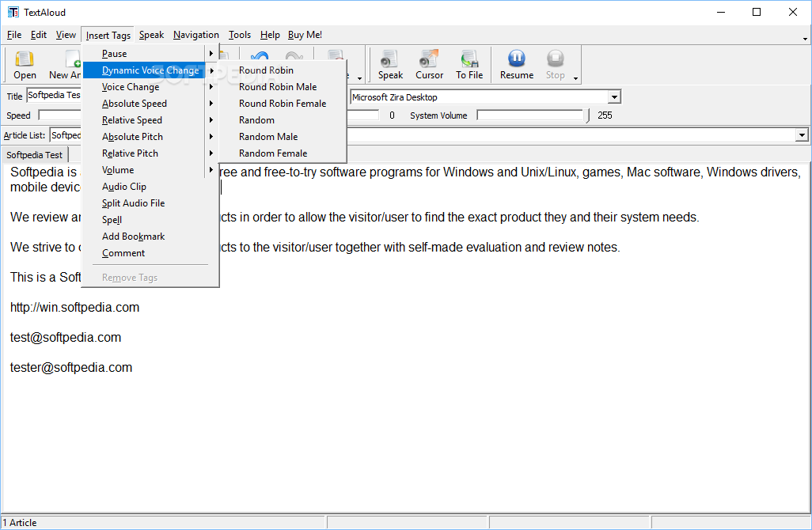Choose Round Robin voice option

click(283, 70)
